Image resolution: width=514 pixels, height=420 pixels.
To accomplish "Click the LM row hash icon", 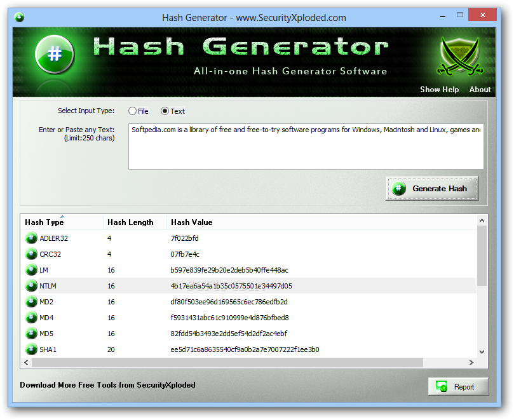I will [31, 270].
